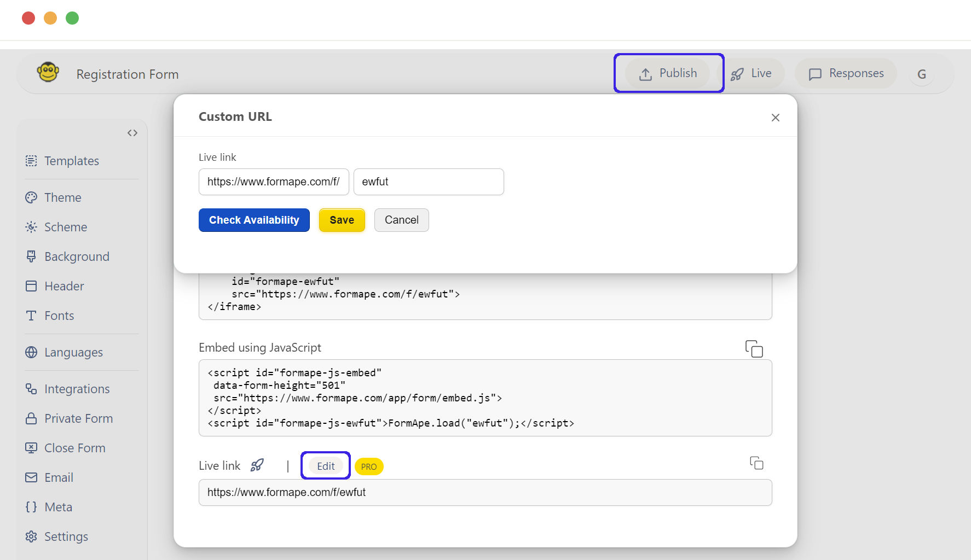Click the Fonts T icon
Screen dimensions: 971x560
31,316
